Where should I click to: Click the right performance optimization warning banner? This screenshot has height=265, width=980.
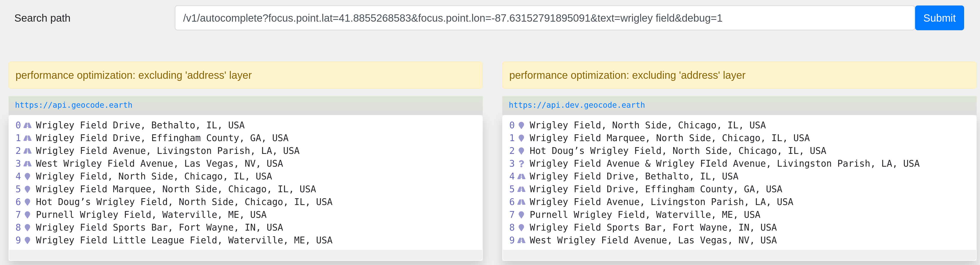[739, 75]
